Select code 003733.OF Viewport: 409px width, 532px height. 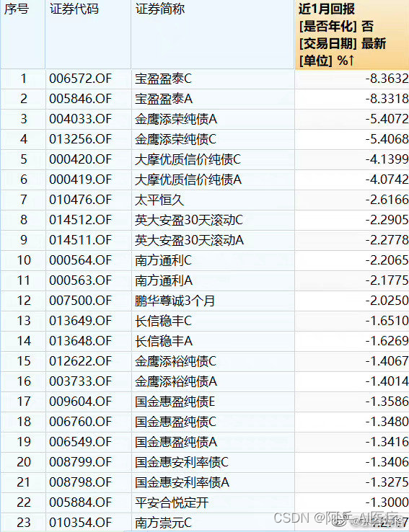(x=81, y=381)
